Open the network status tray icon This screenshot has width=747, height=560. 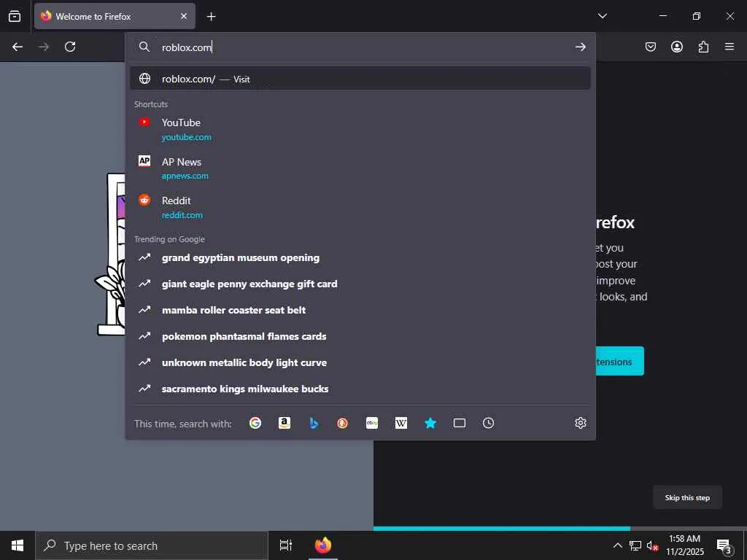[635, 545]
